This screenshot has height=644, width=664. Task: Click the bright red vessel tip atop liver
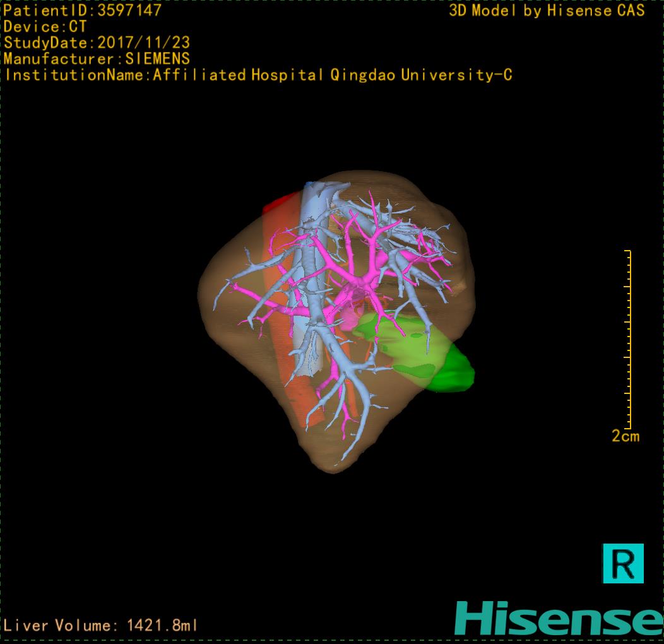276,205
